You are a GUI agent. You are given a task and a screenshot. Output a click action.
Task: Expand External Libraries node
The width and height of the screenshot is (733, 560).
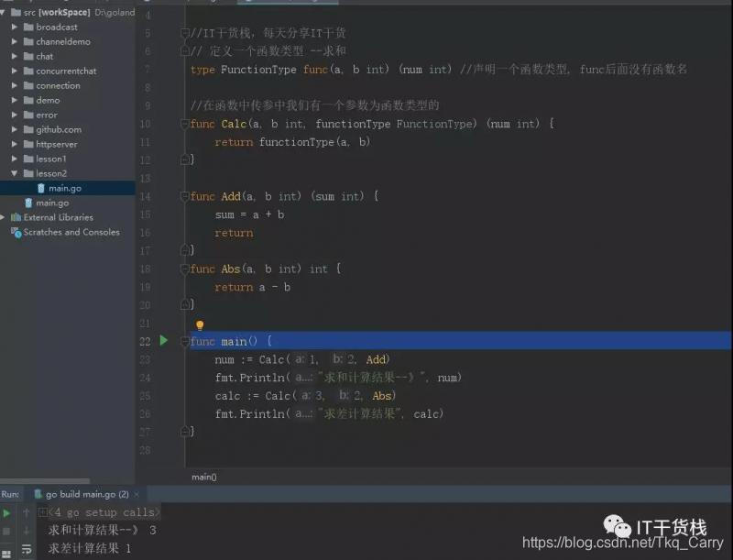[3, 217]
